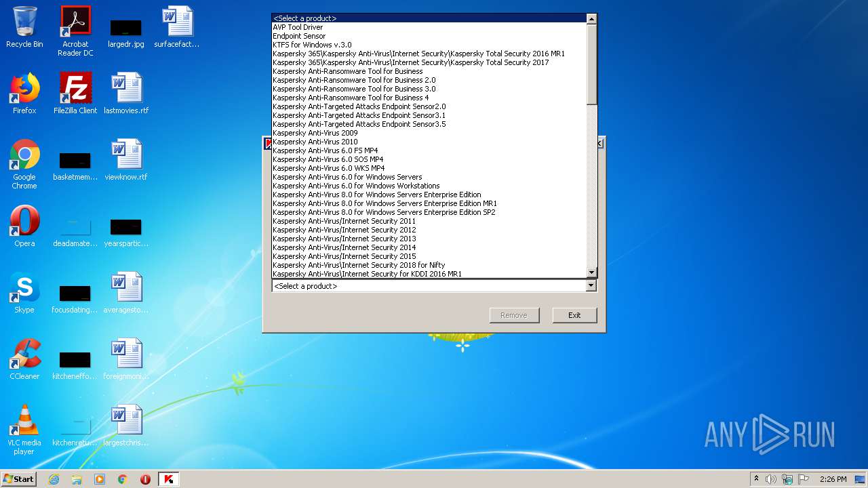868x488 pixels.
Task: Open the Opera desktop shortcut
Action: click(x=24, y=226)
